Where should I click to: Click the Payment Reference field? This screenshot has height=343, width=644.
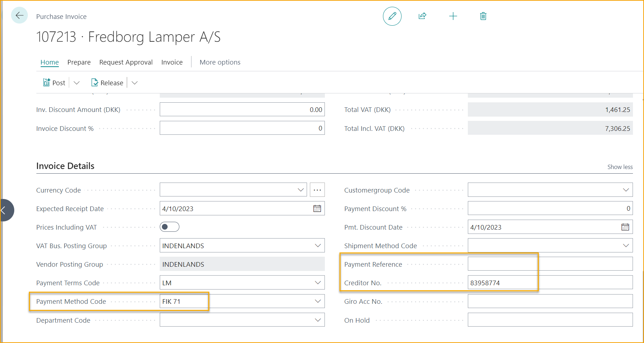point(550,264)
